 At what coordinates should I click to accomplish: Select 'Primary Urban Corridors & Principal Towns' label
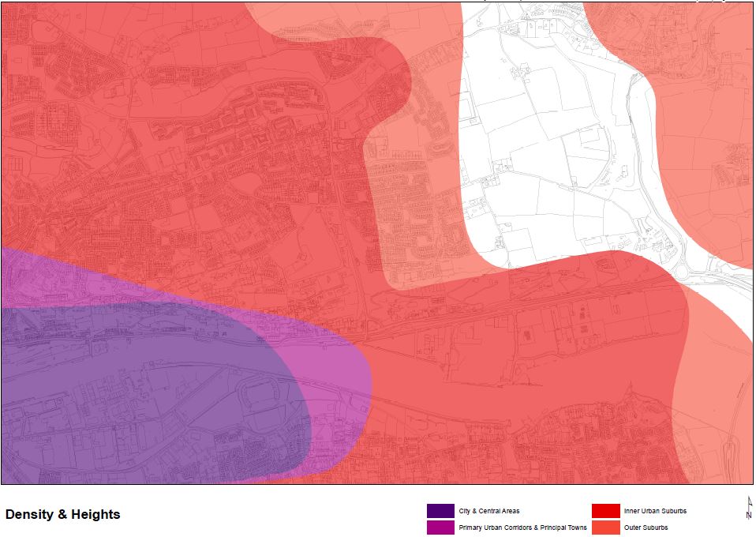pyautogui.click(x=522, y=528)
